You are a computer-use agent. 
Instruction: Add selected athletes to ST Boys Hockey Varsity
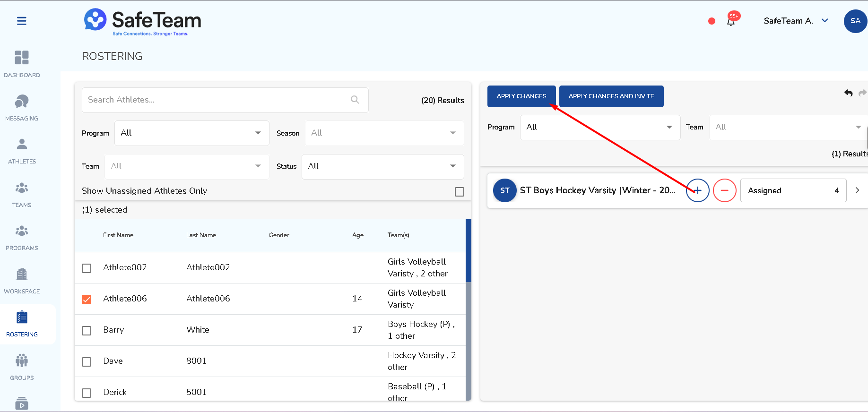(x=698, y=190)
